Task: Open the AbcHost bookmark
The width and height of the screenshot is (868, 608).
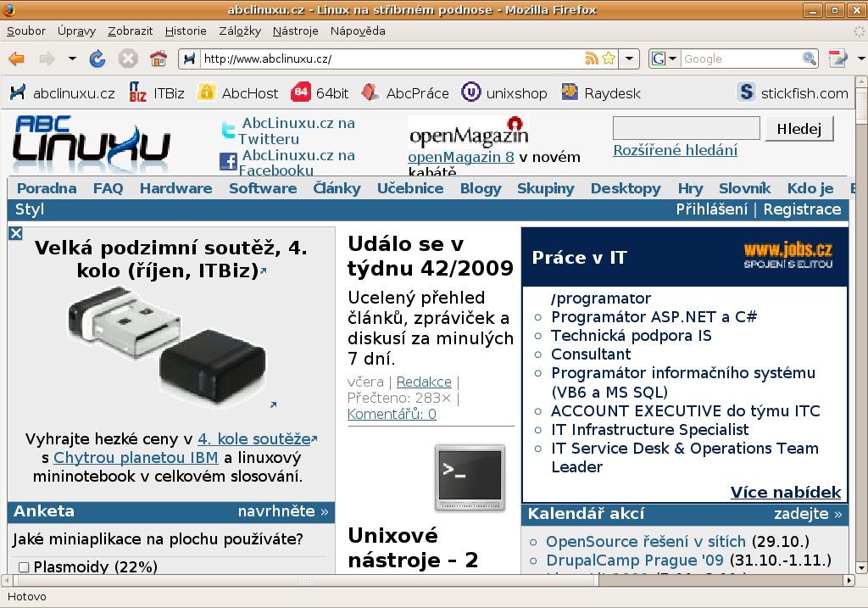Action: click(237, 93)
